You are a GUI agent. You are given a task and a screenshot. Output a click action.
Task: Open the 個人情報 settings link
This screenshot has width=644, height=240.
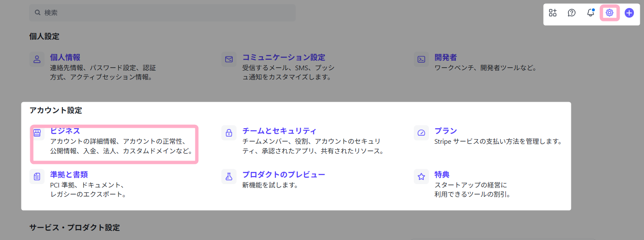tap(65, 58)
